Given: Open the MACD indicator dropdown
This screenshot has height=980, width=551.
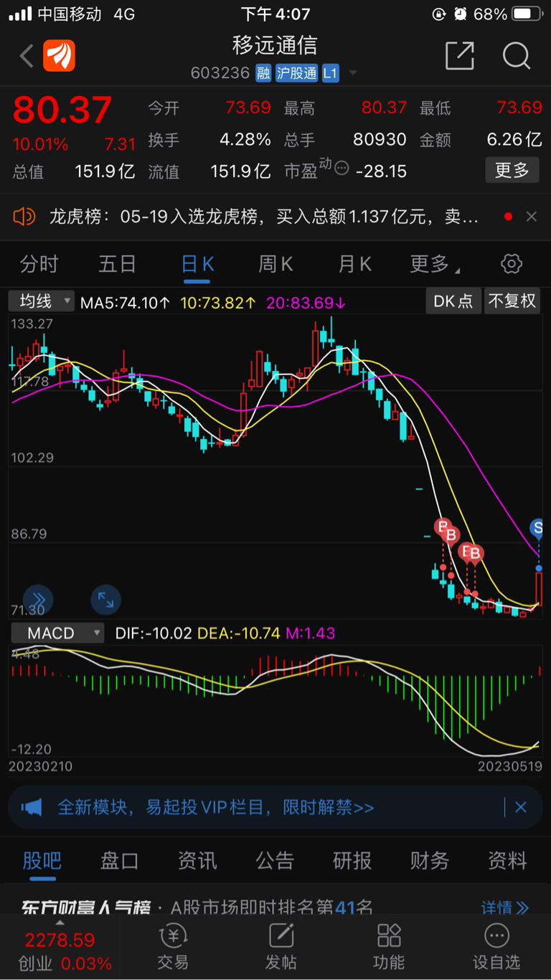Looking at the screenshot, I should point(57,633).
